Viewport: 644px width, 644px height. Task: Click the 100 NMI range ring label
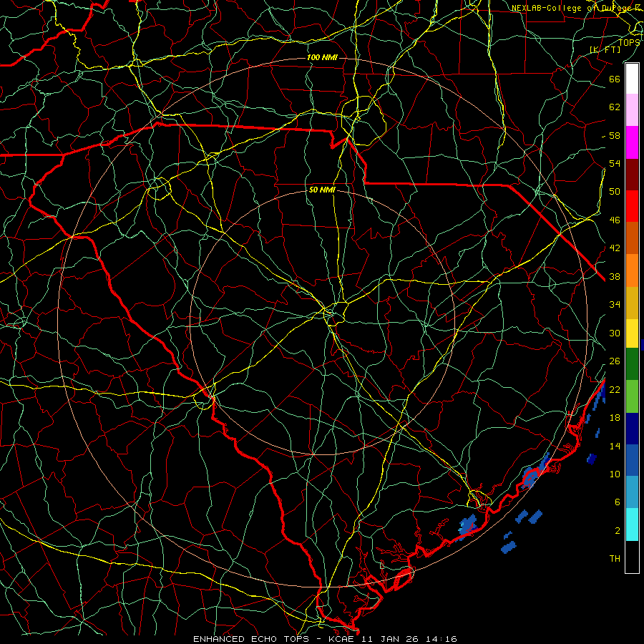tap(322, 57)
